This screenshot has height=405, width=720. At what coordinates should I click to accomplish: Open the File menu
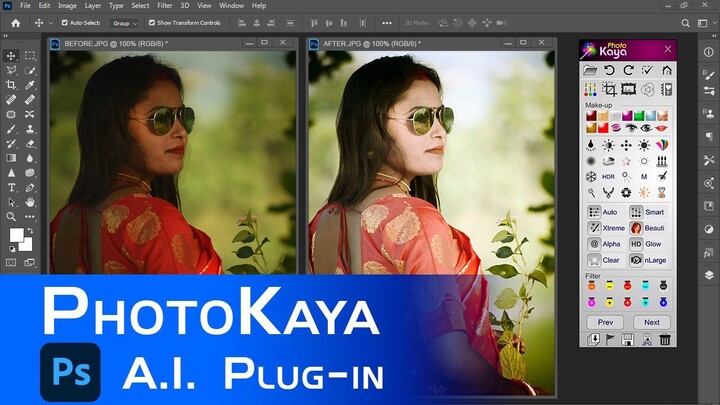(x=25, y=6)
